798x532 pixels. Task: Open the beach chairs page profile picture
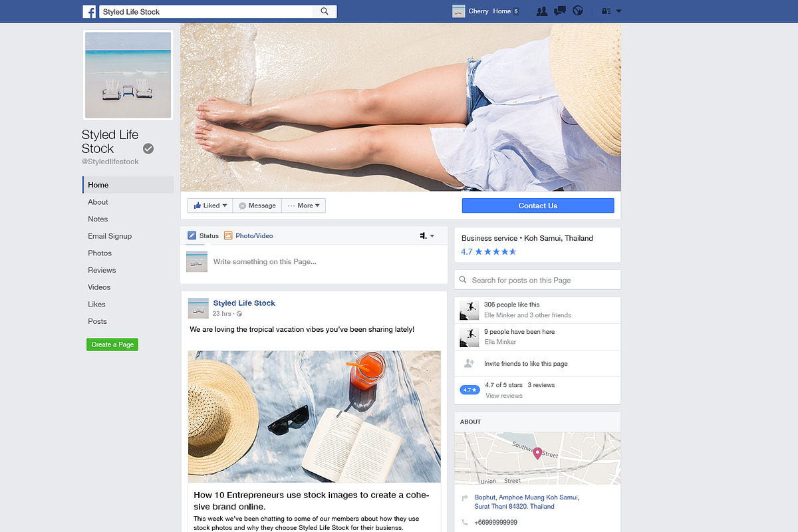128,75
